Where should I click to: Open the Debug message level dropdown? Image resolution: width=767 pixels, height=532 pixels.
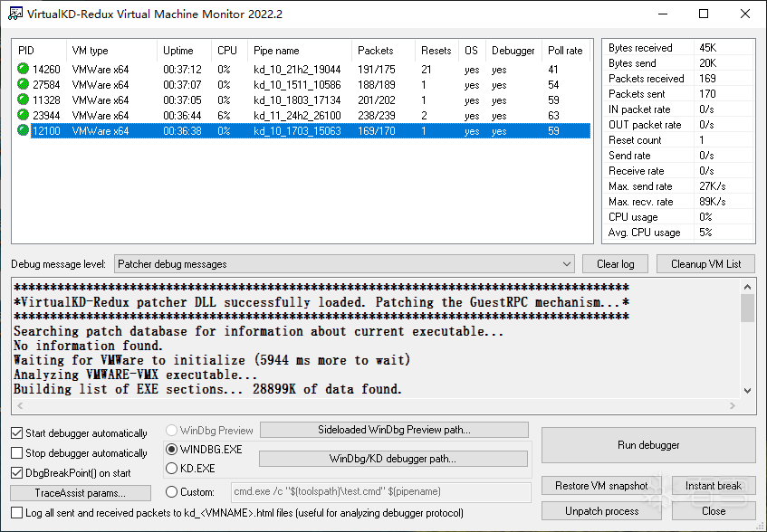344,264
